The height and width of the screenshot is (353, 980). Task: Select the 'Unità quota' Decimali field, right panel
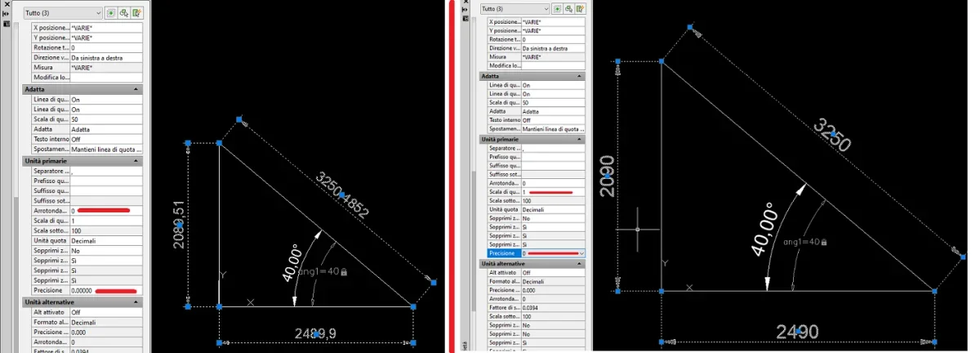pyautogui.click(x=553, y=209)
